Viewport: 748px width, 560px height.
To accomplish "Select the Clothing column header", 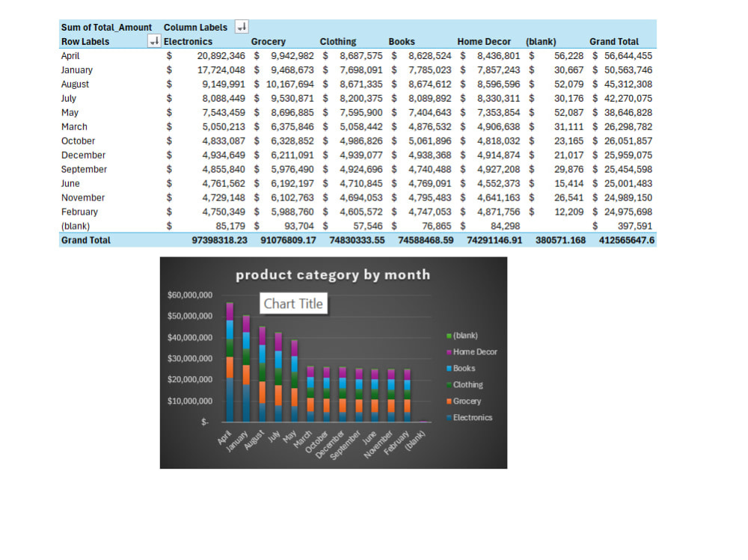I will coord(338,42).
